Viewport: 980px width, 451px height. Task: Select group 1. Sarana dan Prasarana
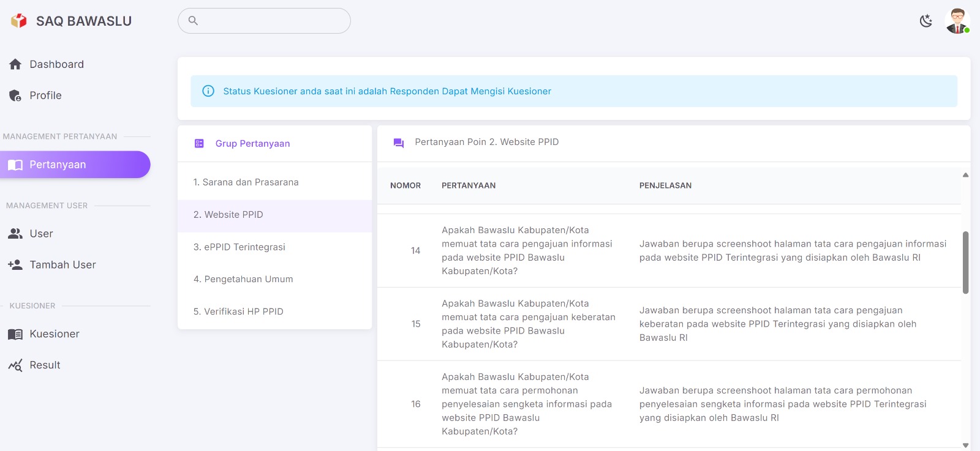(246, 182)
